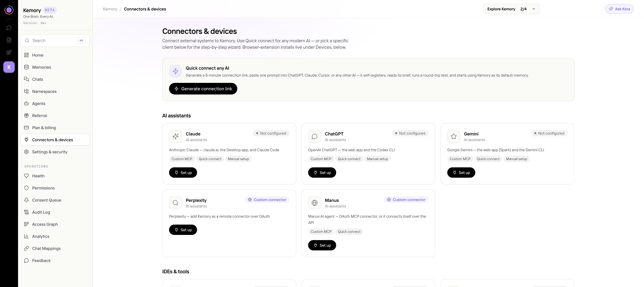Screen dimensions: 644x287
Task: Click the Quick connect tag on ChatGPT card
Action: coord(349,159)
